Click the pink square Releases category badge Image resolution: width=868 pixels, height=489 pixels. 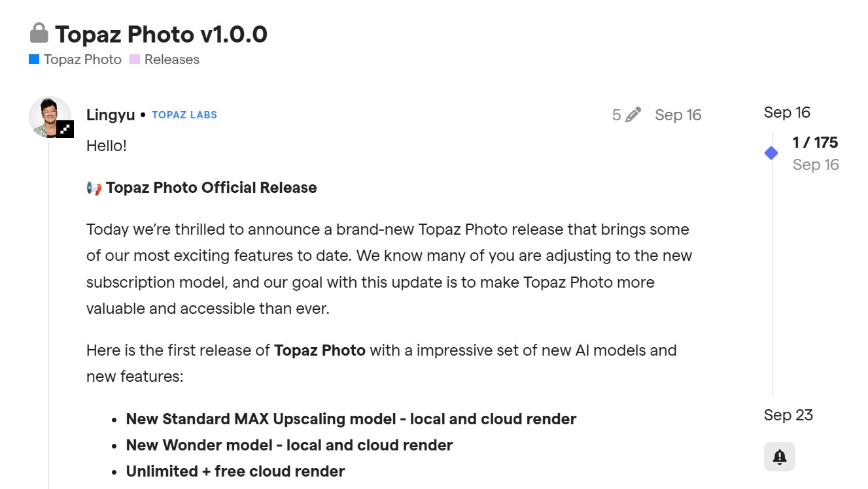(135, 59)
